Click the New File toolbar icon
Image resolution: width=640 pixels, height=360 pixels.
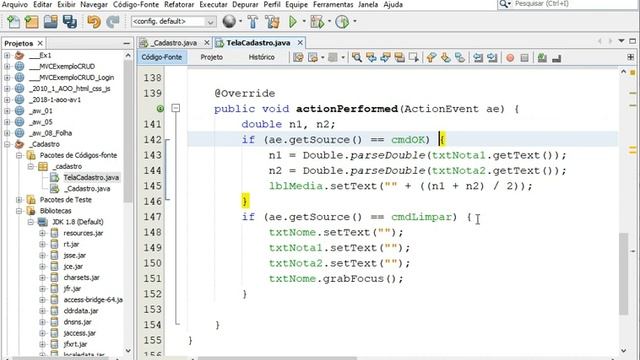tap(13, 22)
